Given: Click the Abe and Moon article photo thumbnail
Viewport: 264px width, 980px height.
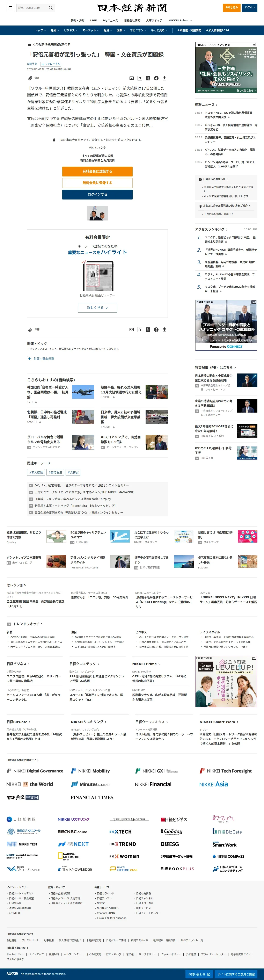Looking at the screenshot, I should (x=97, y=213).
